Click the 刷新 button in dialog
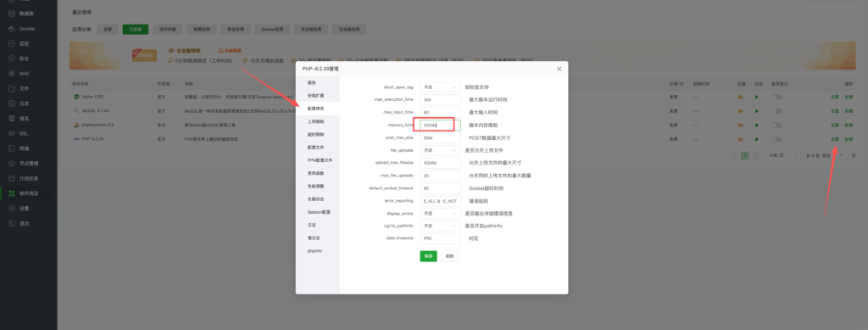The image size is (868, 330). tap(449, 256)
